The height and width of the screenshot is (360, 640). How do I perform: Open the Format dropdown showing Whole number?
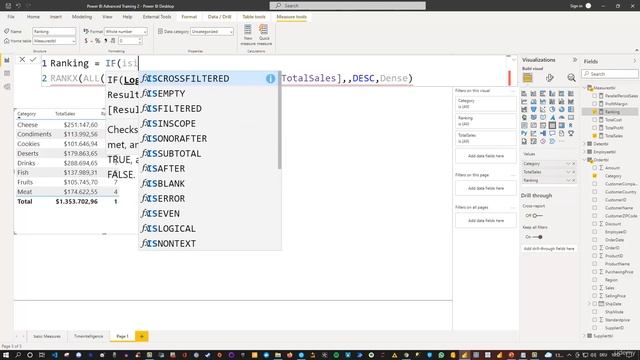[x=126, y=31]
